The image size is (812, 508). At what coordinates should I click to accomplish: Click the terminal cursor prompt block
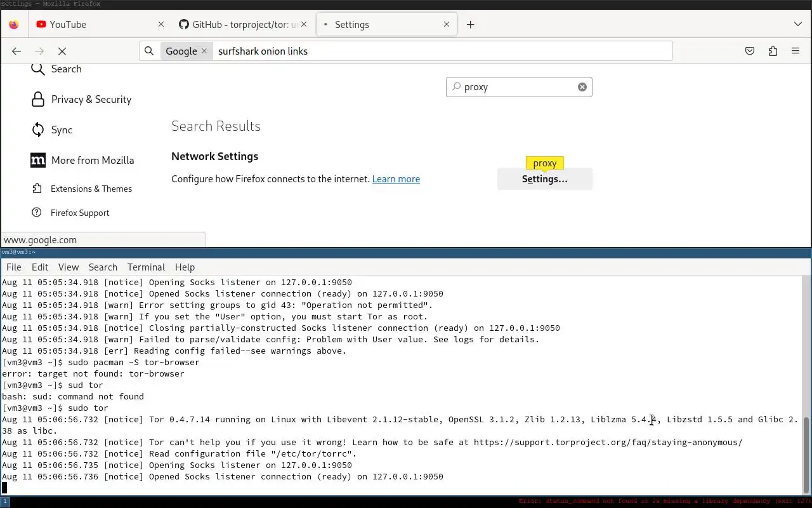click(x=4, y=488)
